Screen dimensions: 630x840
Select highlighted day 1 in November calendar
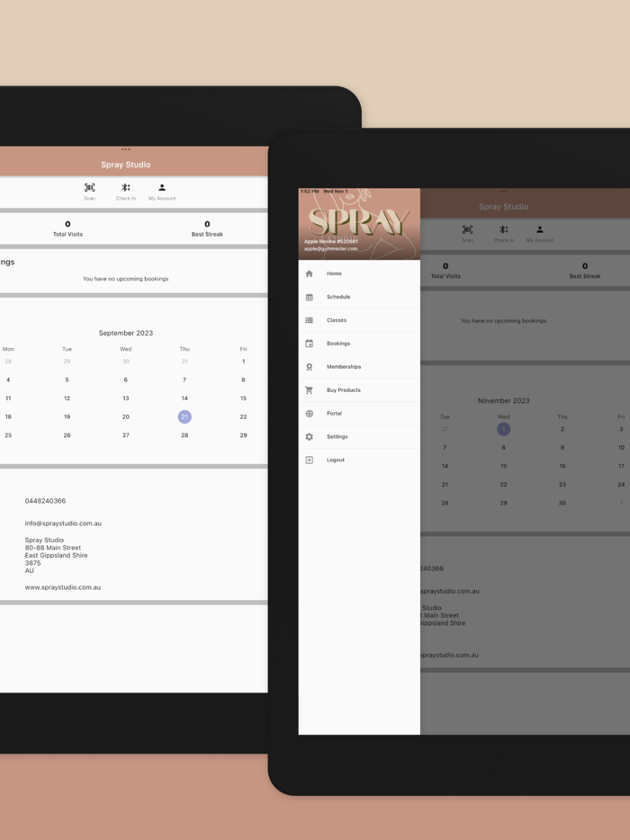pyautogui.click(x=503, y=429)
